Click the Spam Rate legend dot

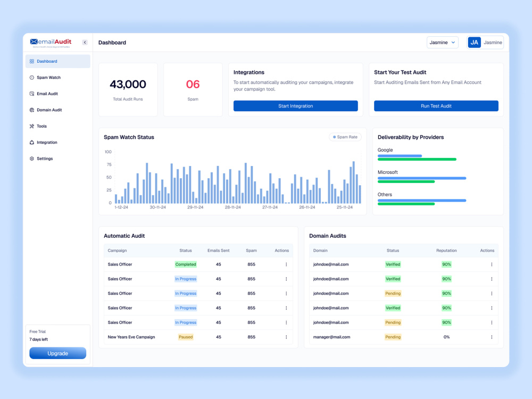pyautogui.click(x=334, y=137)
